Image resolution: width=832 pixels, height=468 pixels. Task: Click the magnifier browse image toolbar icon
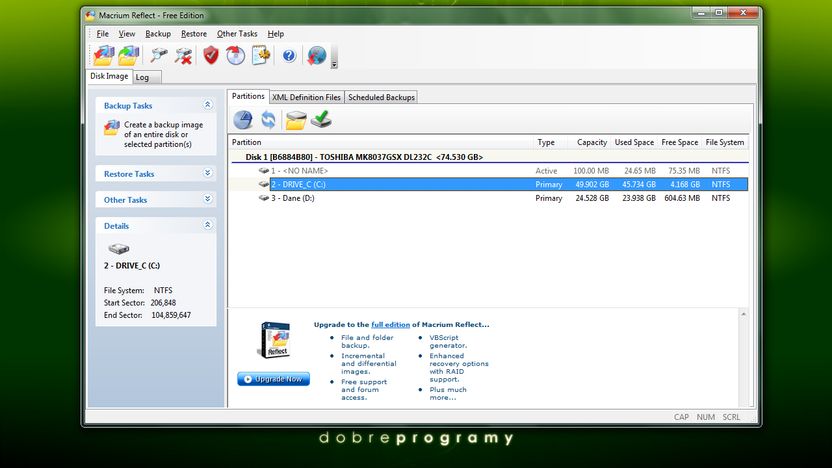coord(158,55)
